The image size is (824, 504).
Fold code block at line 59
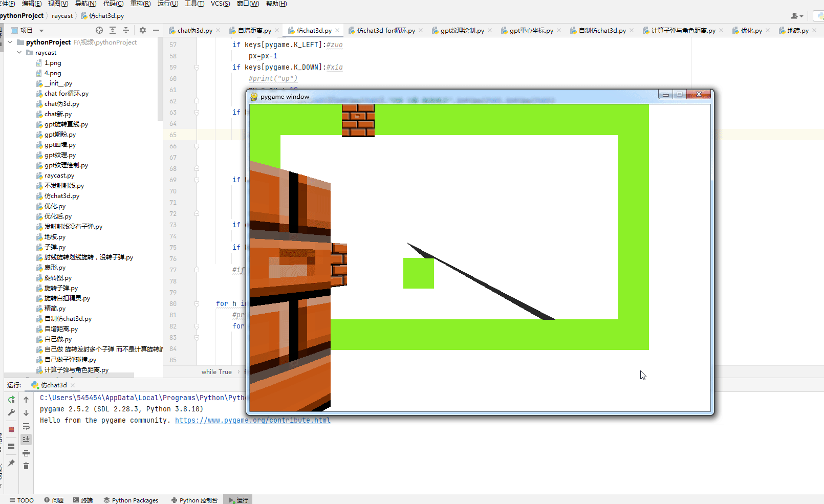(x=197, y=67)
